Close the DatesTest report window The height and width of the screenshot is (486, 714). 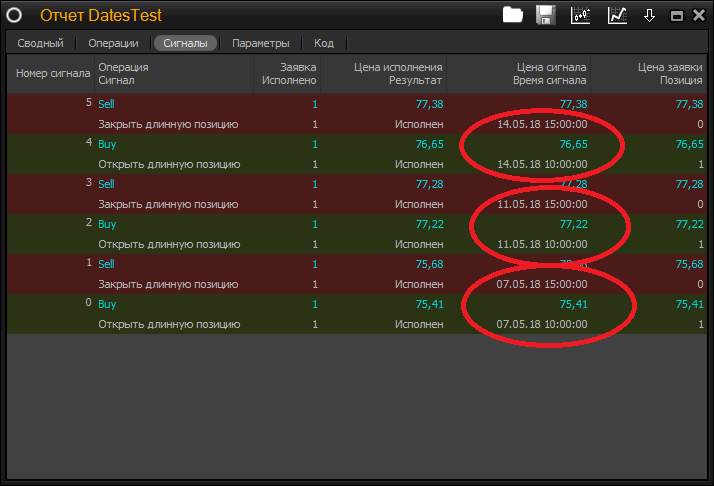[x=696, y=16]
